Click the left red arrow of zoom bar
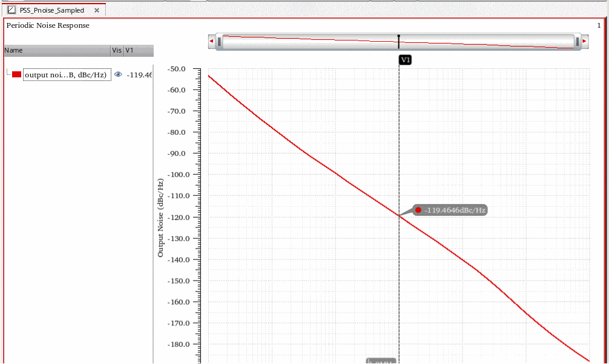Screen dimensions: 609x364 tap(211, 41)
